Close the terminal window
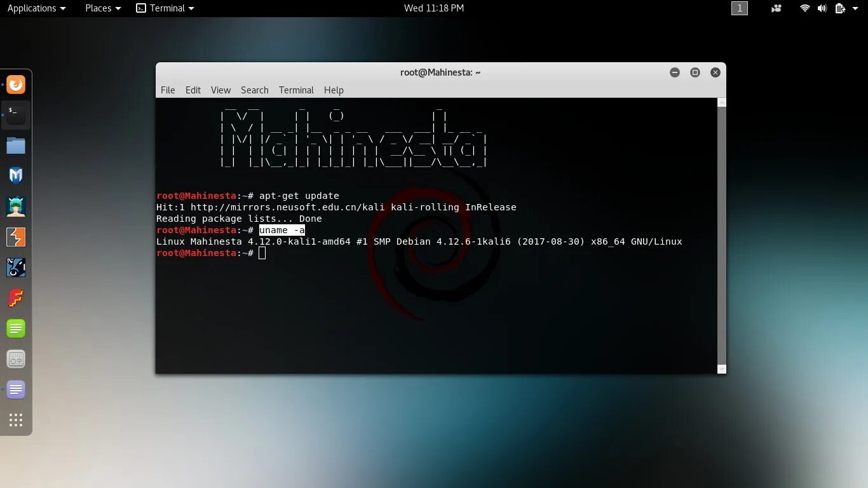This screenshot has width=868, height=488. [715, 72]
